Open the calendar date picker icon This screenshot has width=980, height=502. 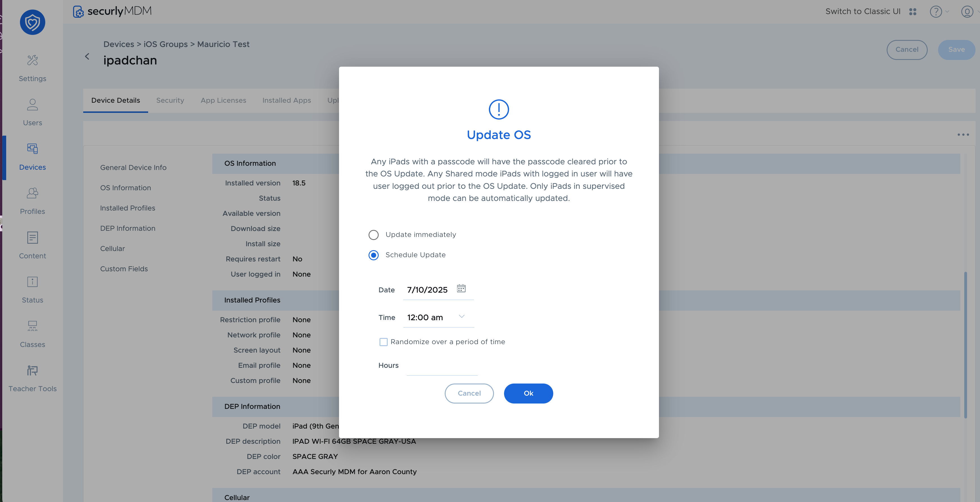(x=461, y=288)
